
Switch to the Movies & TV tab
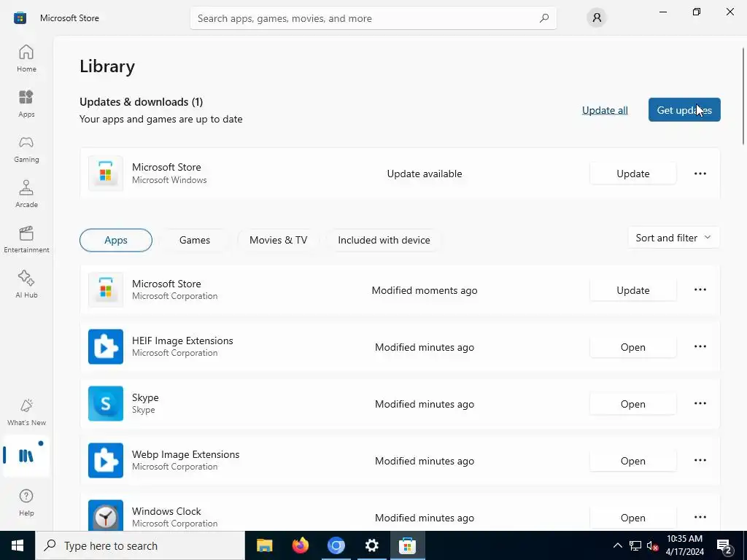click(x=278, y=240)
